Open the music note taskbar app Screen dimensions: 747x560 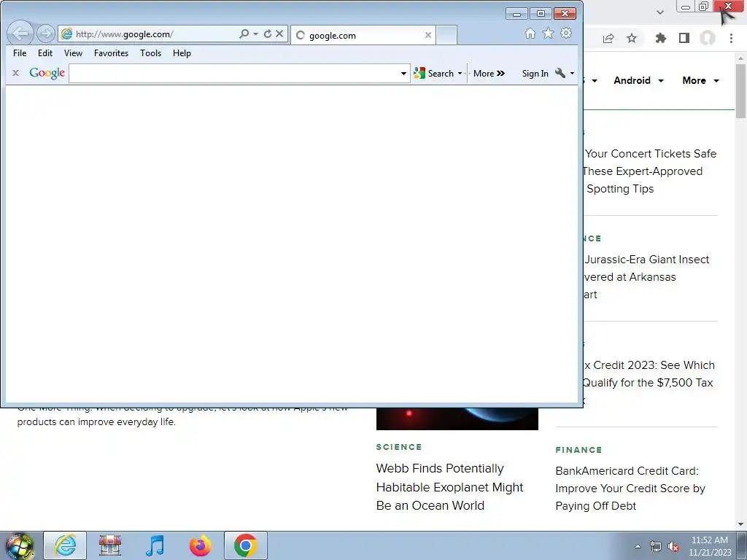pyautogui.click(x=155, y=545)
